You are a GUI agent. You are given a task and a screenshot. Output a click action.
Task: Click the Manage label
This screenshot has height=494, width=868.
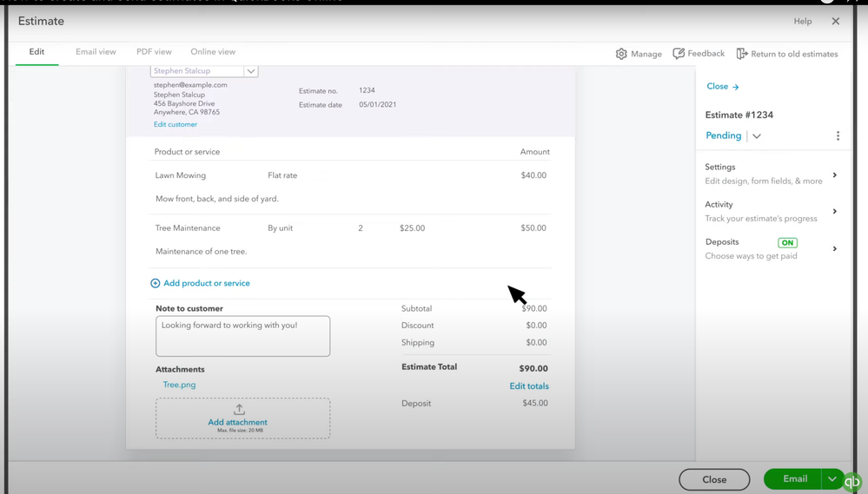coord(646,54)
